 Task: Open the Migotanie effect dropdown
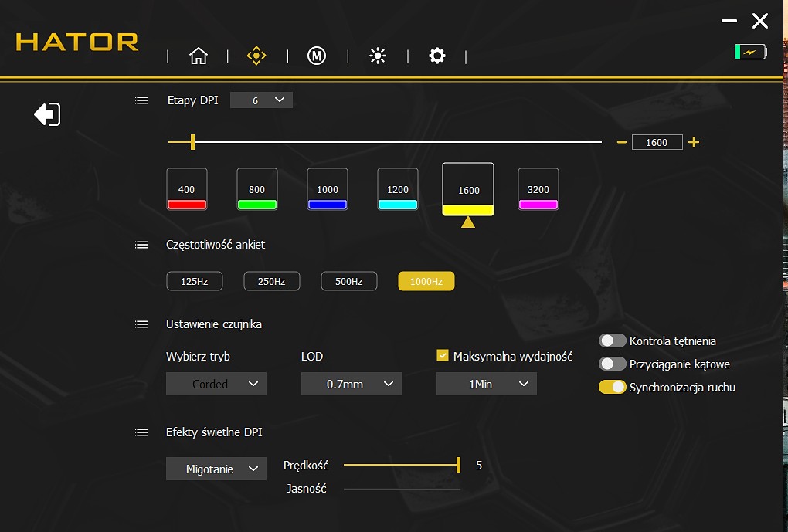[x=216, y=468]
